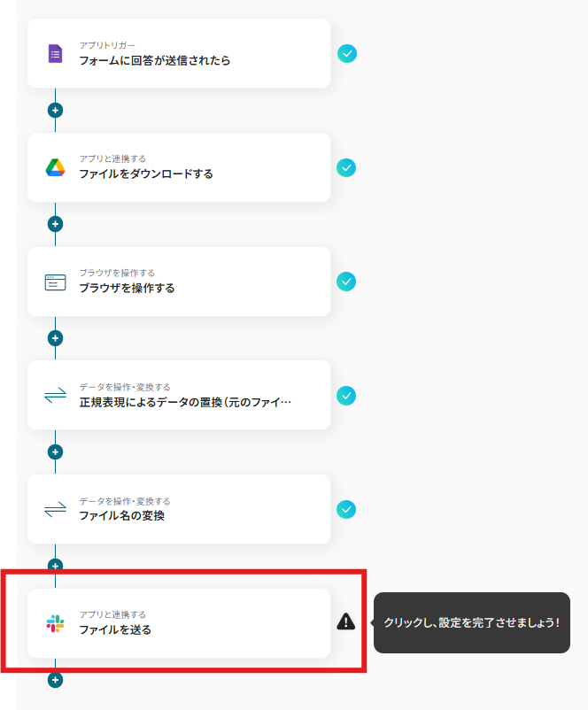
Task: Click the Google Drive icon in the download step
Action: (55, 167)
